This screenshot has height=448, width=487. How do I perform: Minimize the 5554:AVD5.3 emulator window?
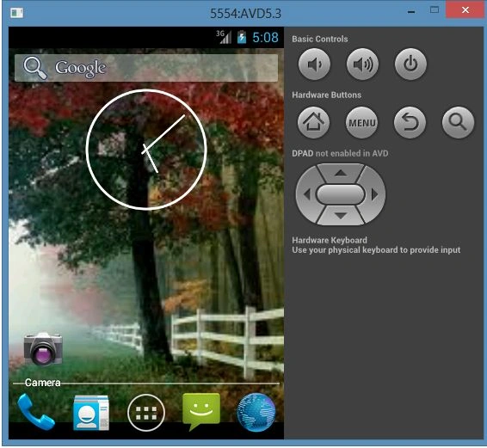coord(411,12)
